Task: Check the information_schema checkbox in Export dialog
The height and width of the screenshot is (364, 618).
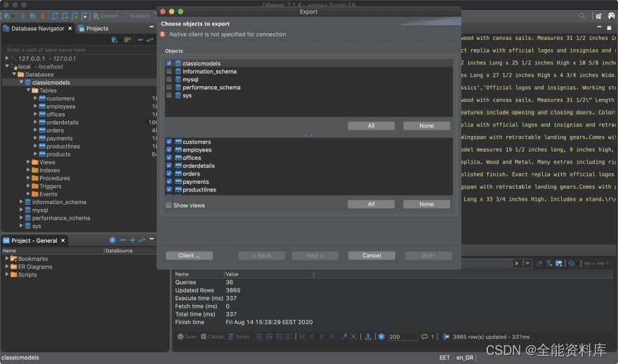Action: point(169,72)
